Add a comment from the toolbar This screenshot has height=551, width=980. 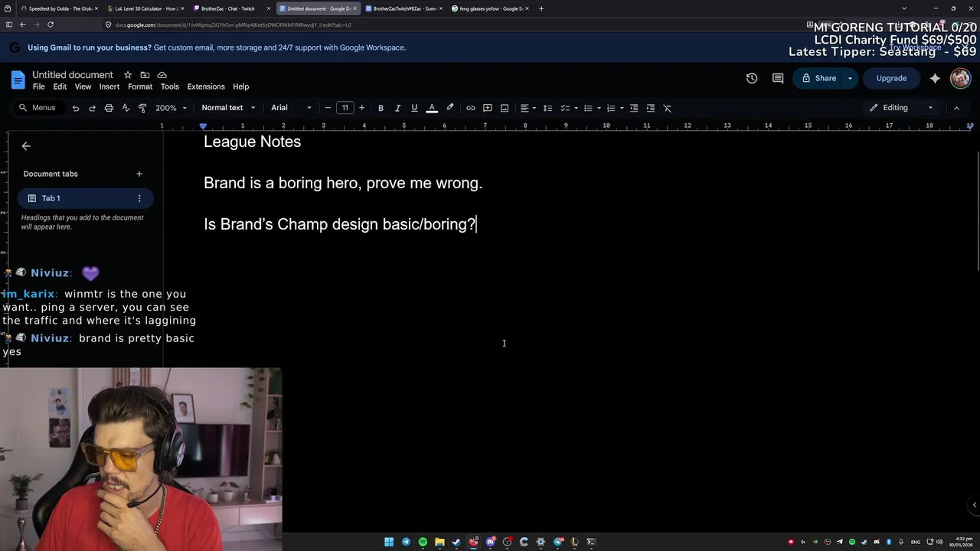click(488, 108)
